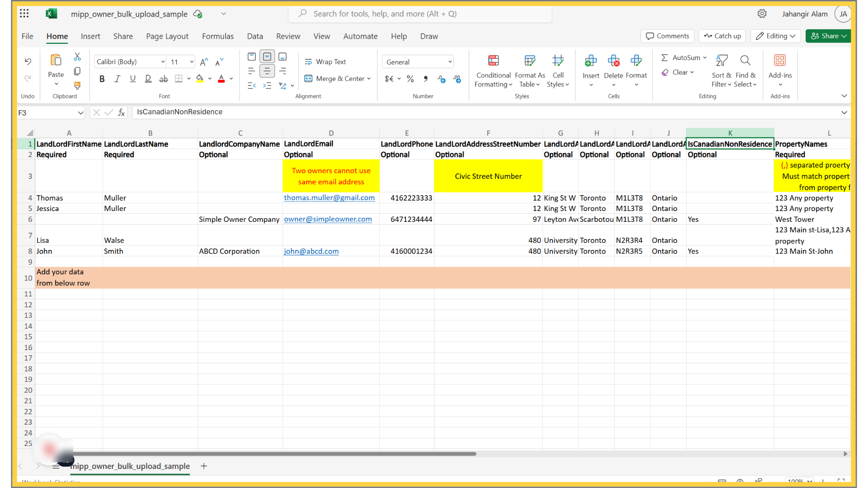Image resolution: width=868 pixels, height=488 pixels.
Task: Add a new sheet with plus button
Action: tap(204, 466)
